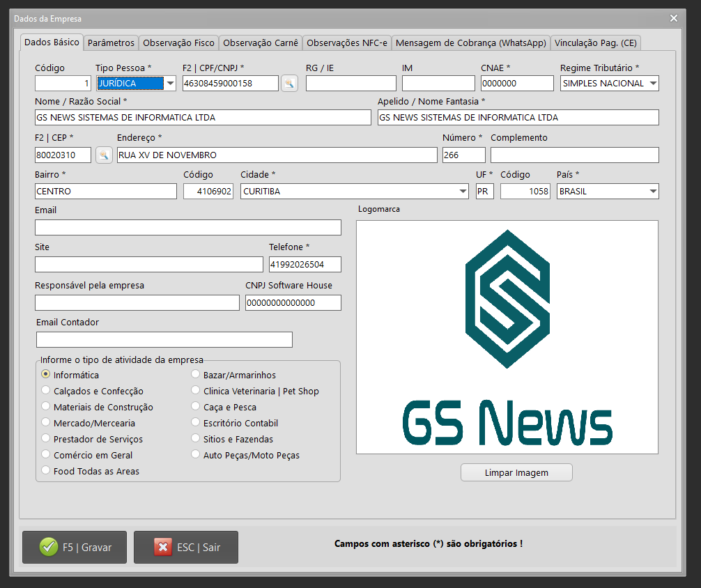Switch to Vinculação Pag. (CE) tab
701x588 pixels.
click(x=596, y=43)
